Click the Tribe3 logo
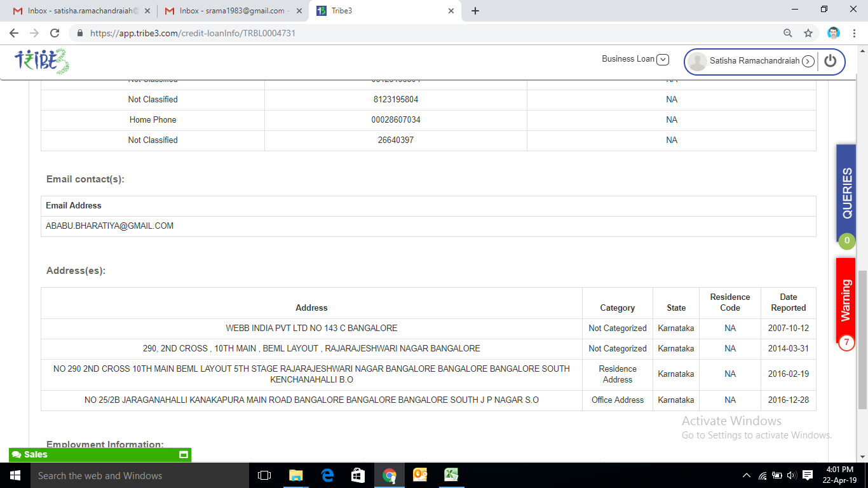Image resolution: width=868 pixels, height=488 pixels. [x=42, y=61]
